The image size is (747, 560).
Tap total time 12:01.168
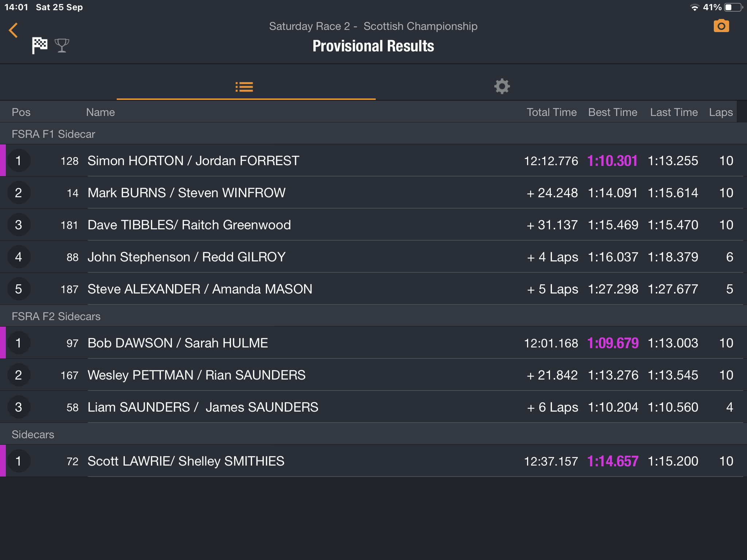click(x=551, y=343)
